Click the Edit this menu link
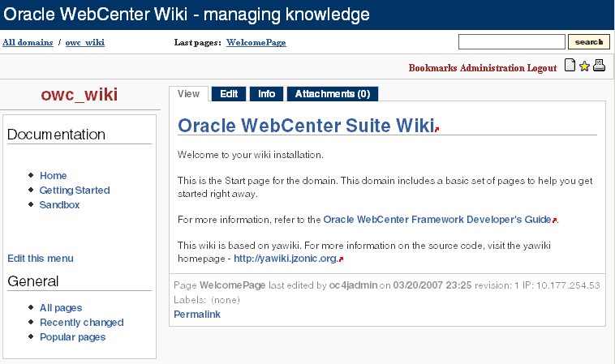Viewport: 615px width, 364px height. 41,259
